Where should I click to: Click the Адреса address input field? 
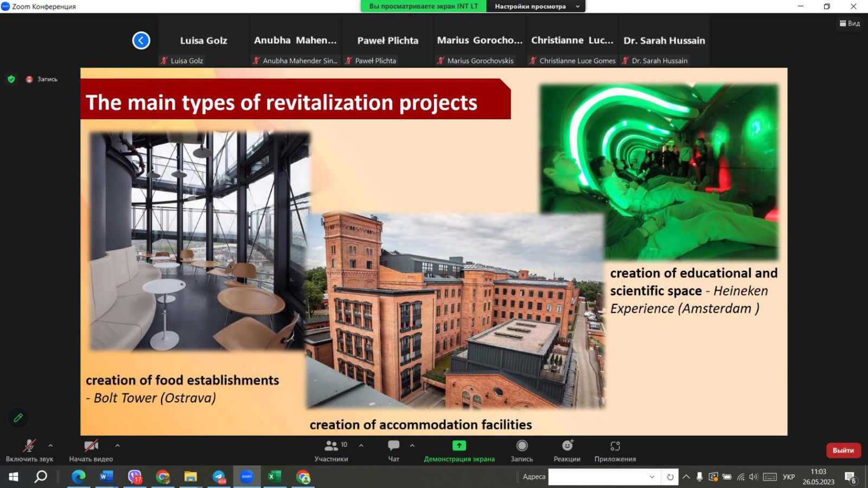(597, 477)
